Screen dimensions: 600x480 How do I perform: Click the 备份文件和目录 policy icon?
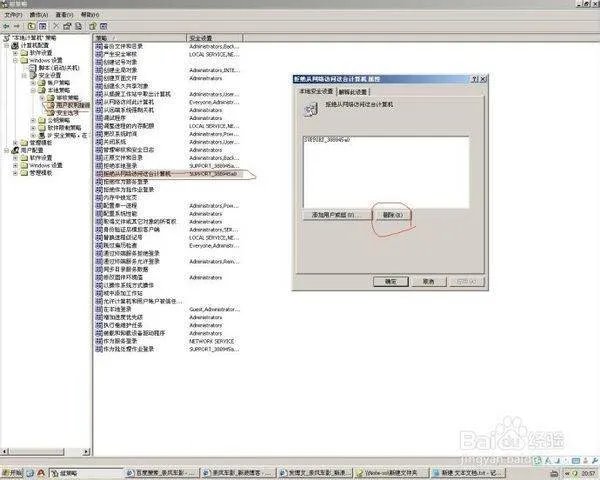point(99,46)
